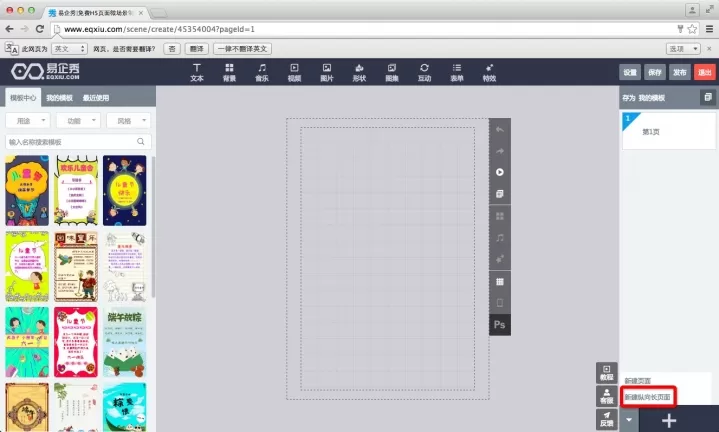Screen dimensions: 719x432
Task: Click the preview play button beside canvas
Action: tap(500, 172)
